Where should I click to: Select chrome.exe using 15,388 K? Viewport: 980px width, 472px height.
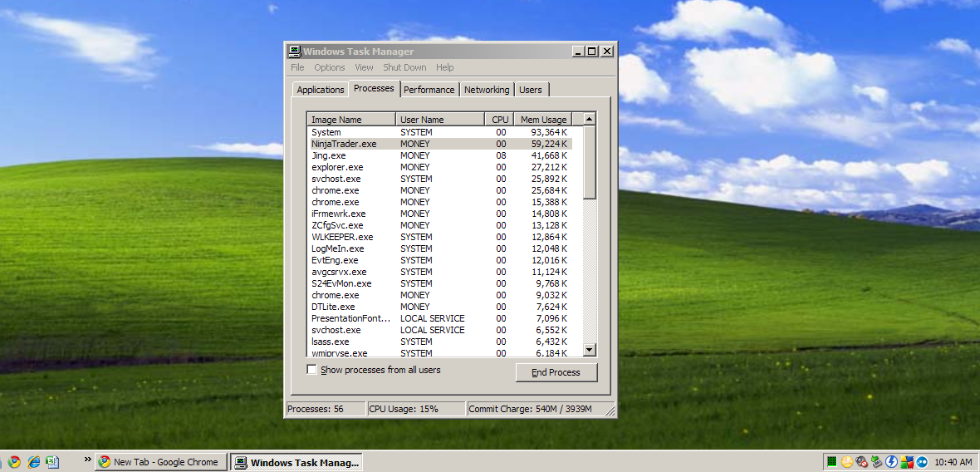tap(440, 203)
